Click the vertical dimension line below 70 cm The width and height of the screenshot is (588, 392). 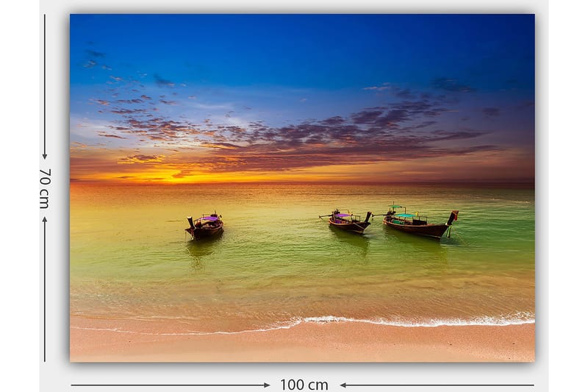45,294
